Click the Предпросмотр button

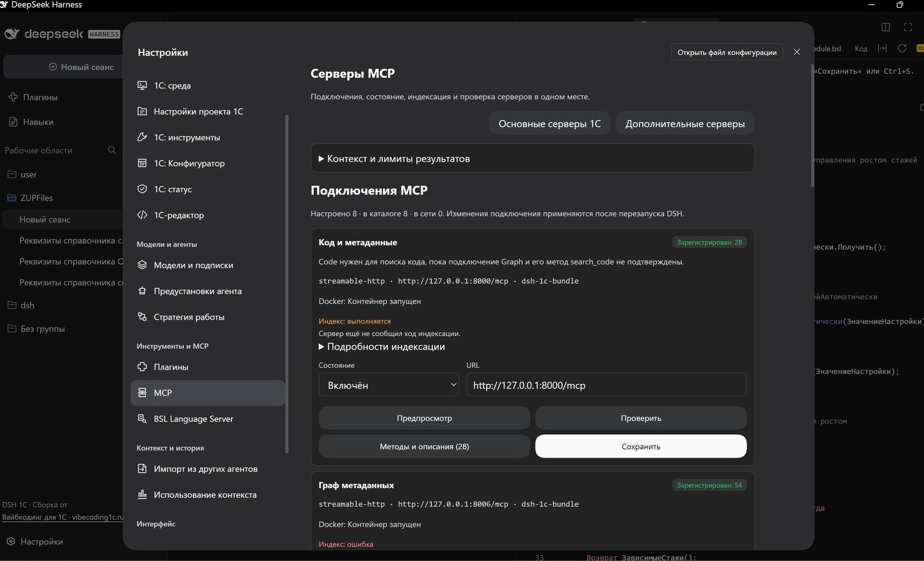(424, 418)
